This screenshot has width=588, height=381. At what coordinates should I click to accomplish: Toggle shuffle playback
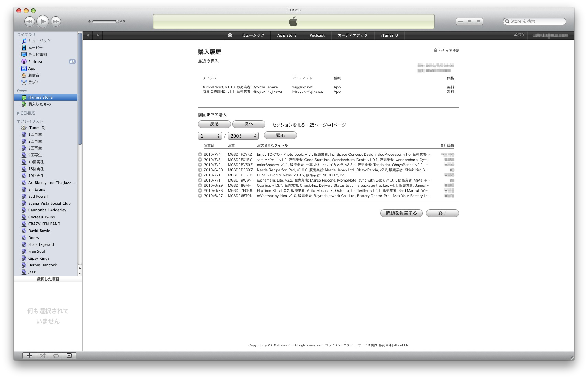click(42, 356)
